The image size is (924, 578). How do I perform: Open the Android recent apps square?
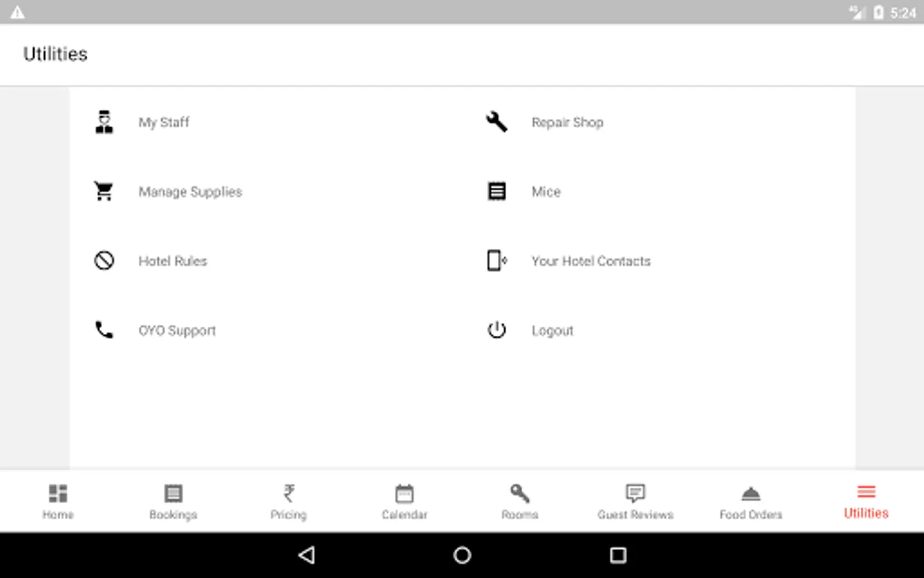point(618,555)
